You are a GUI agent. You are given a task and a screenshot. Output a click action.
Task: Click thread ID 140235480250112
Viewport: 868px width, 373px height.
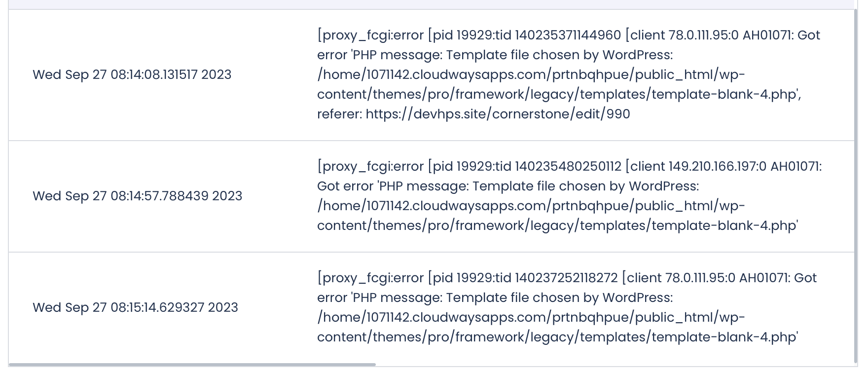(568, 166)
